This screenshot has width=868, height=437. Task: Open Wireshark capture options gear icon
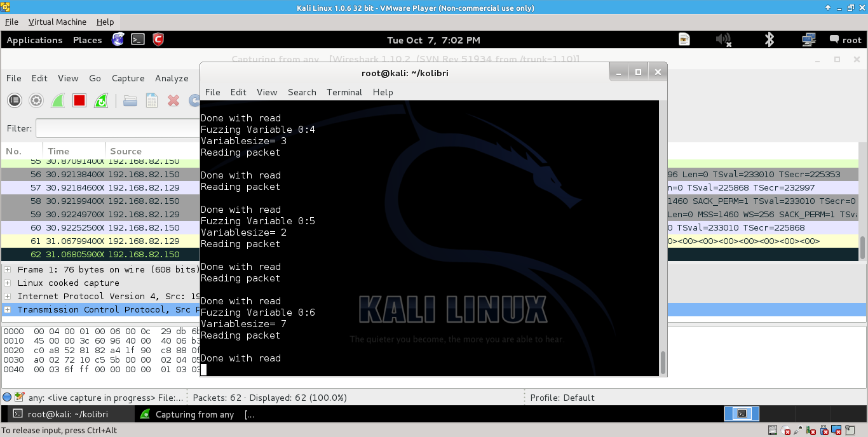(36, 100)
